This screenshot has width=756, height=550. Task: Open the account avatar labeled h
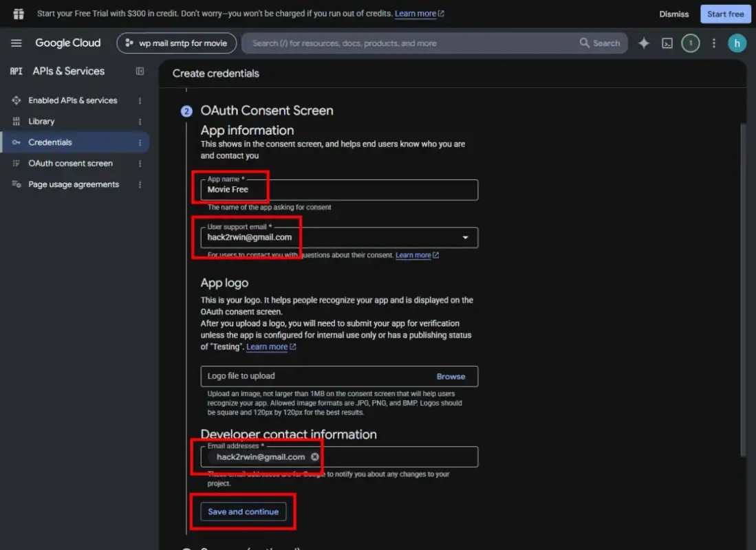[737, 43]
